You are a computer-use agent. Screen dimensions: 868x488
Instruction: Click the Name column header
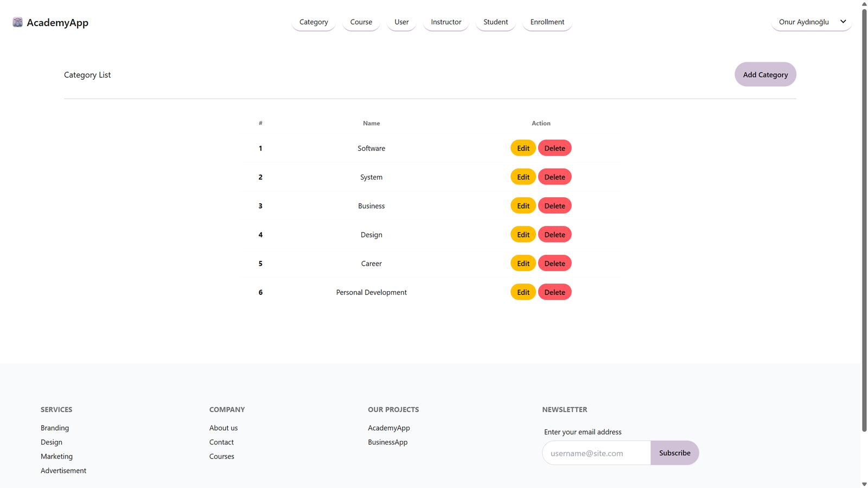(x=371, y=123)
